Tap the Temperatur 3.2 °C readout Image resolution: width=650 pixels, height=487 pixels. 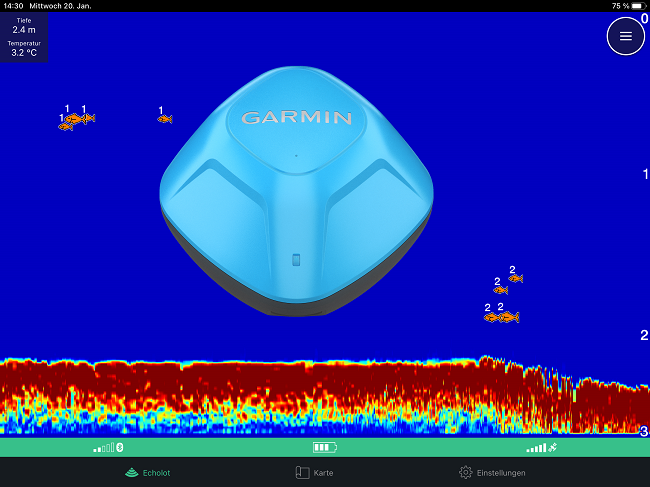point(24,48)
